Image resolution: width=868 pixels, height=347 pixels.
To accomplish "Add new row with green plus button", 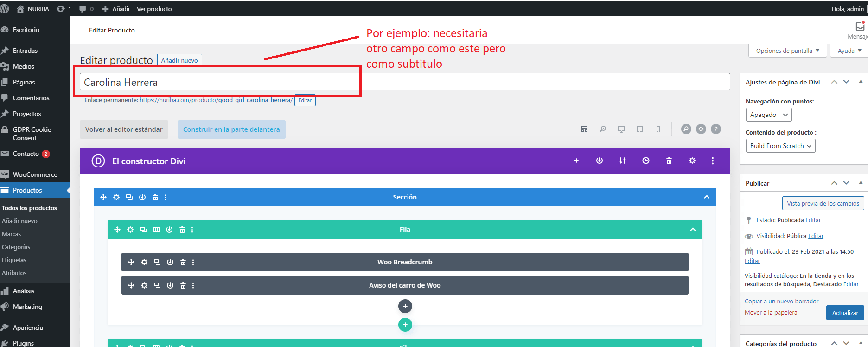I will [x=405, y=325].
